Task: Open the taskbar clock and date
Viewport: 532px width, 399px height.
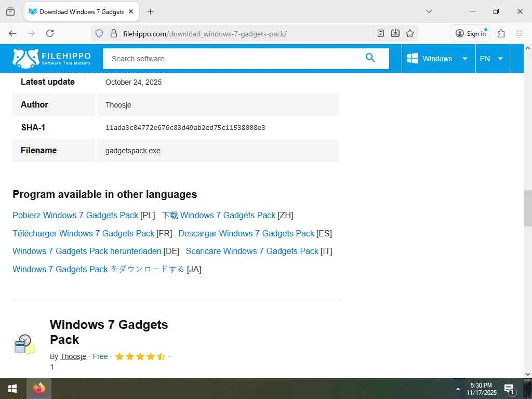Action: 481,389
